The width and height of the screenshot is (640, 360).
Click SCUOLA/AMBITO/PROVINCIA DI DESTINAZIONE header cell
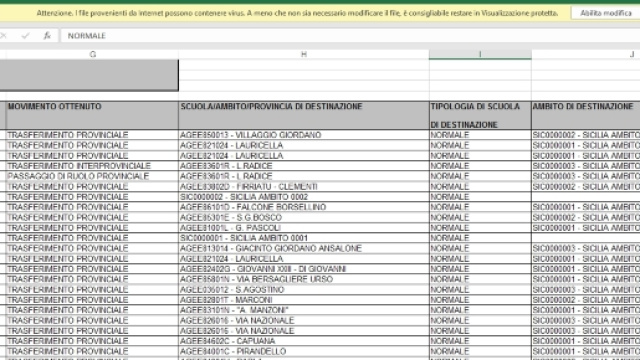coord(304,116)
